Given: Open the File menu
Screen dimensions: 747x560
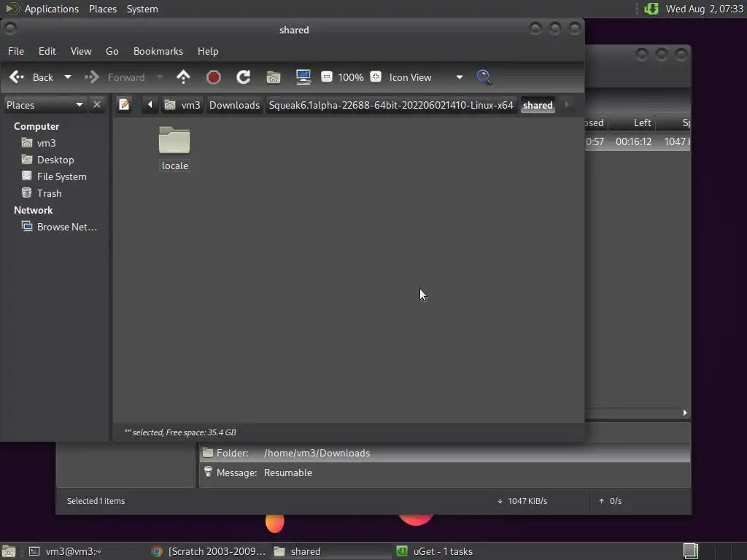Looking at the screenshot, I should [16, 51].
